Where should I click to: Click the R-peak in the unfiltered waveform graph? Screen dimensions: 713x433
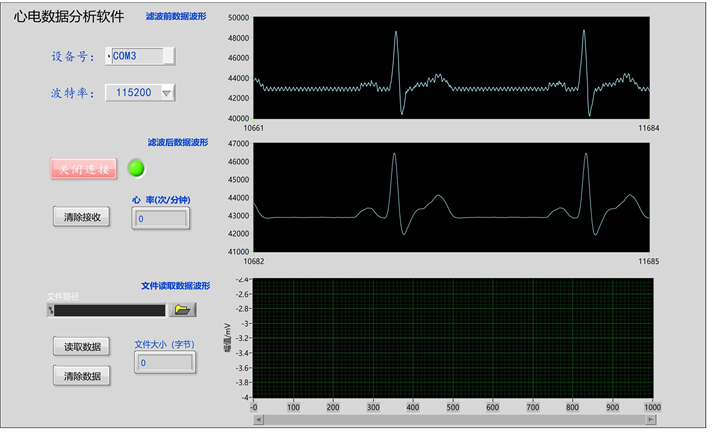[x=395, y=34]
